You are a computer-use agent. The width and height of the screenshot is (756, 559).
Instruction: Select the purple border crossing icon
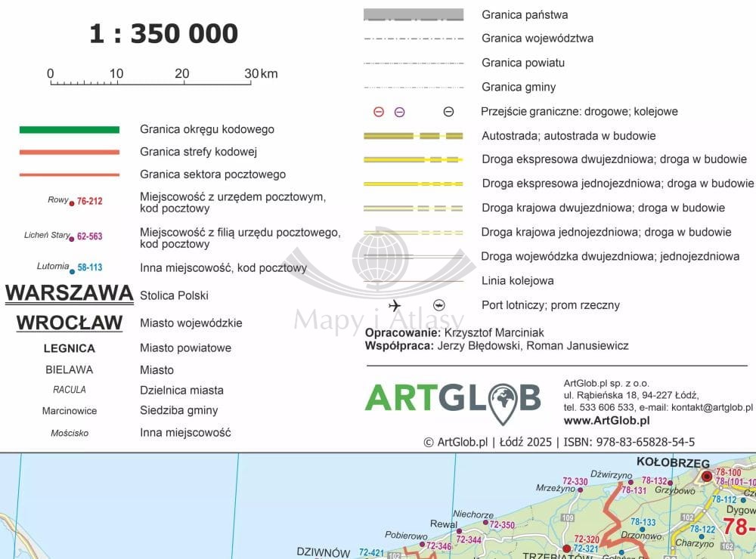[400, 112]
